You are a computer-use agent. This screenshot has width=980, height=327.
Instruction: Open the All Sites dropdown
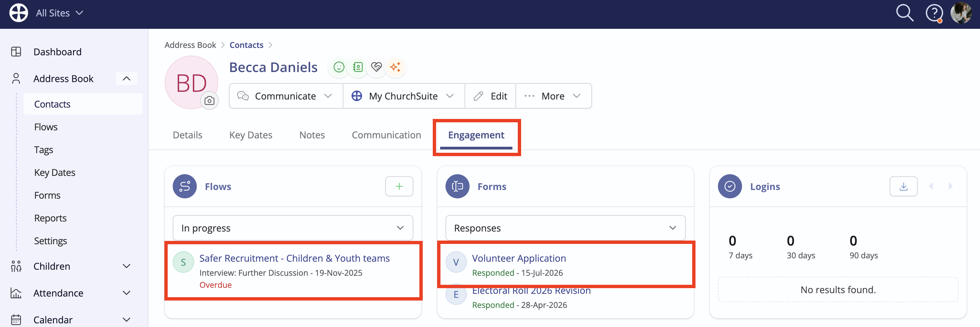point(59,13)
